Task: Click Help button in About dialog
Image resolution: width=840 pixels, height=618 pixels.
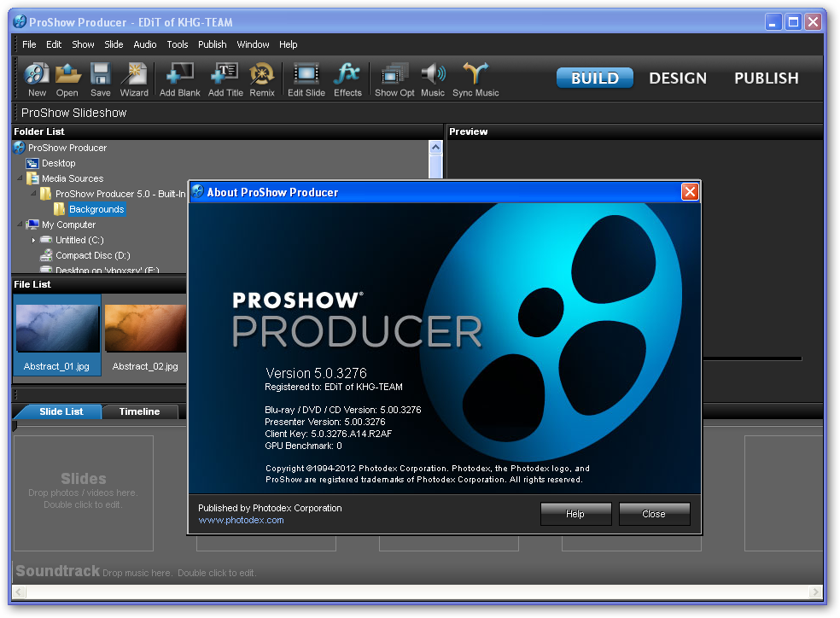Action: (575, 514)
